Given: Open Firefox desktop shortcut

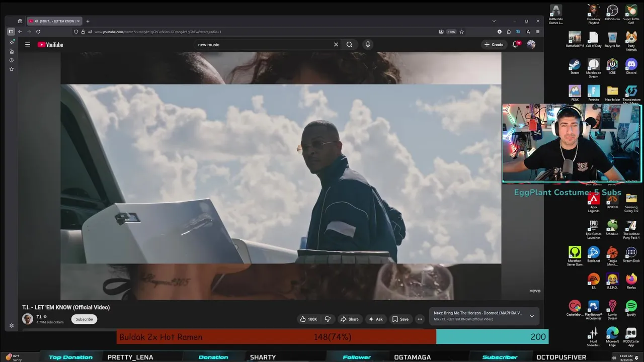Looking at the screenshot, I should click(x=631, y=282).
